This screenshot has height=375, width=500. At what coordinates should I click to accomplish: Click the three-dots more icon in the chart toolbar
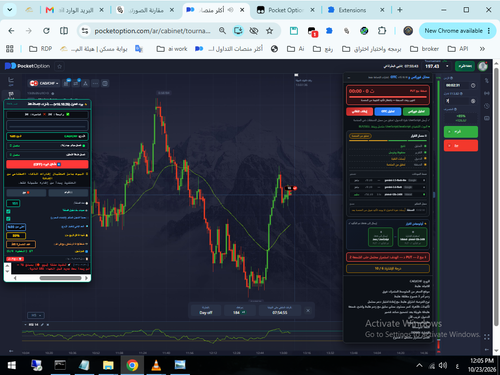(95, 83)
